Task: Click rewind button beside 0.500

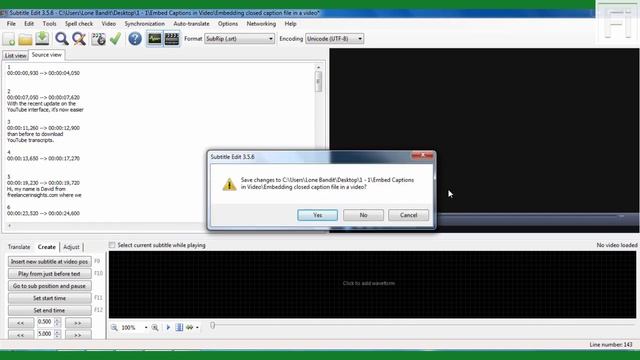Action: pyautogui.click(x=20, y=323)
